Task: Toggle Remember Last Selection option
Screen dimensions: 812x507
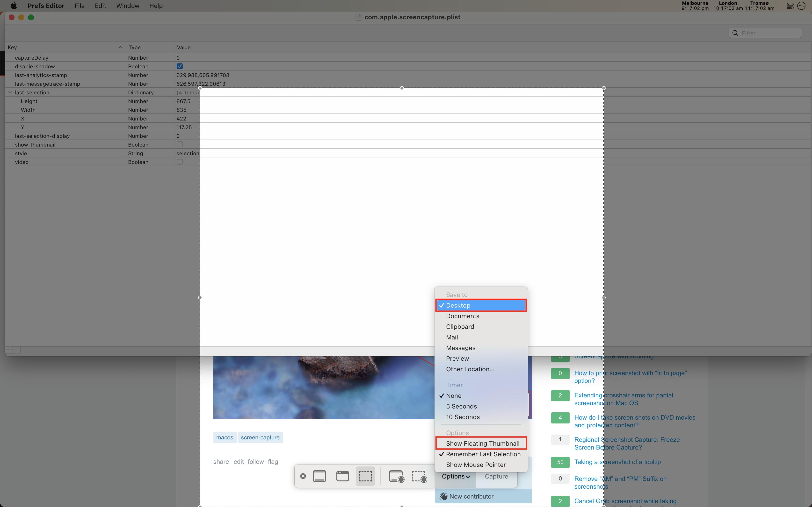Action: point(483,454)
